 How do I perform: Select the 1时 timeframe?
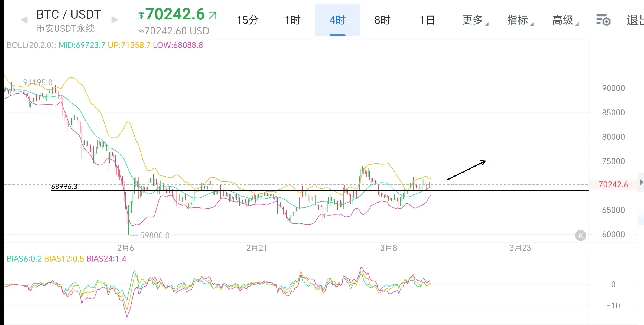point(292,20)
